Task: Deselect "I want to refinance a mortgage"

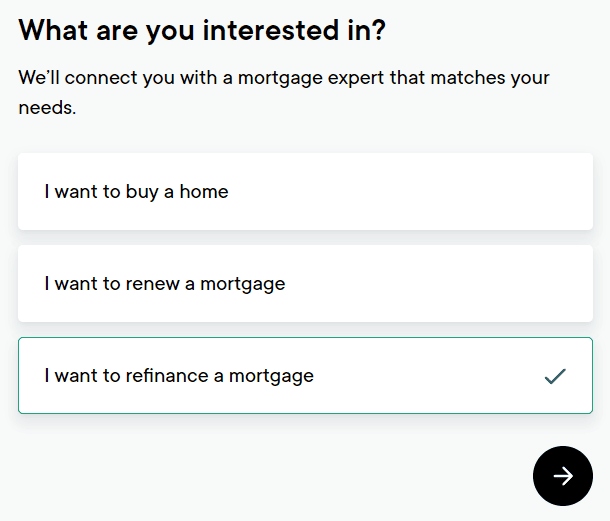Action: tap(305, 375)
